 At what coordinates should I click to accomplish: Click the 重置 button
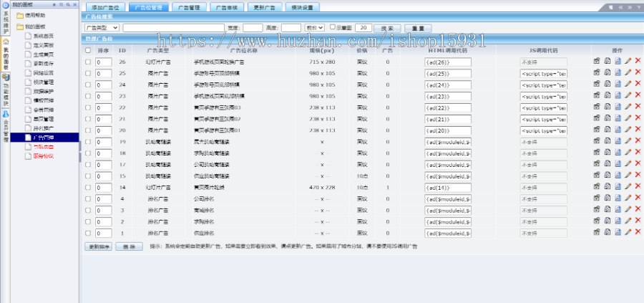click(418, 29)
